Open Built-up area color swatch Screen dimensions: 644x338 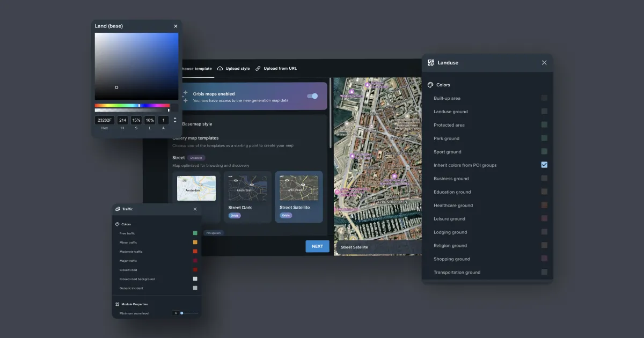click(x=544, y=98)
